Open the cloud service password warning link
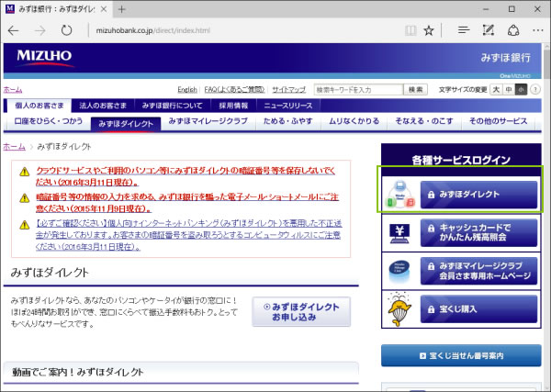551x392 pixels. (186, 176)
